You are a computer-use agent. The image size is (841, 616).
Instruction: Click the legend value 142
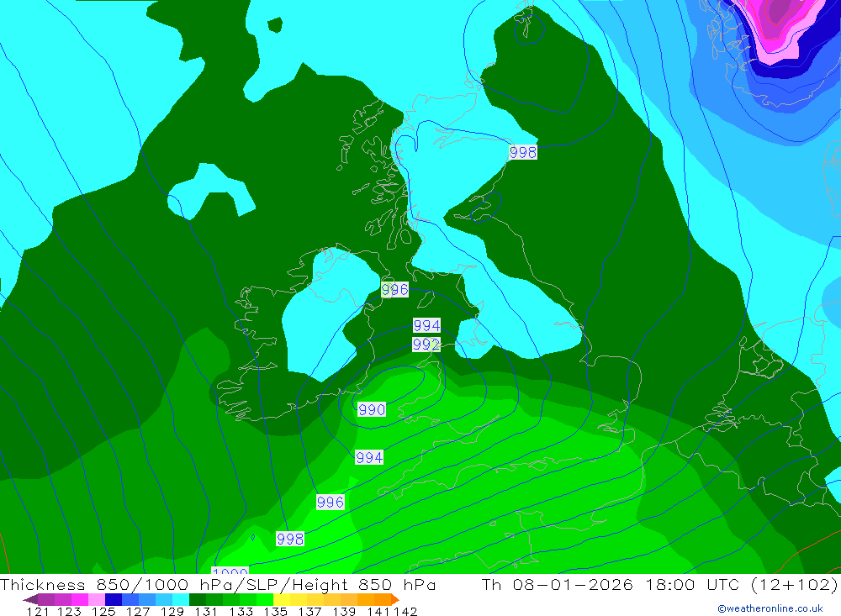[x=405, y=611]
